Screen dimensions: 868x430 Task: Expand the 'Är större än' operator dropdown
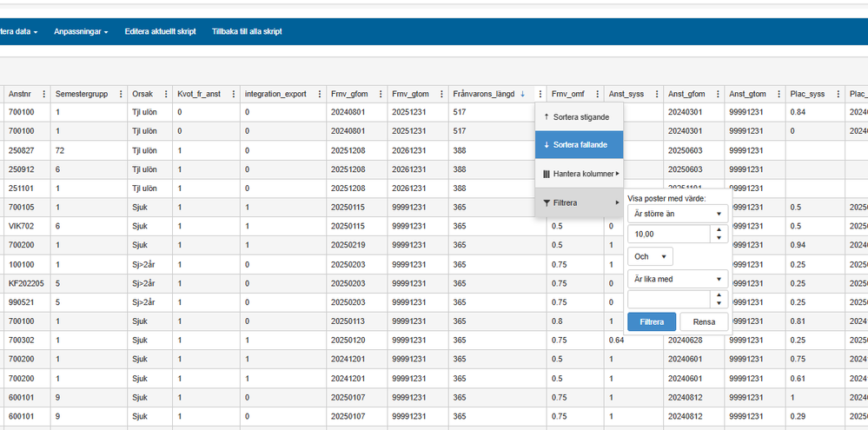point(679,214)
